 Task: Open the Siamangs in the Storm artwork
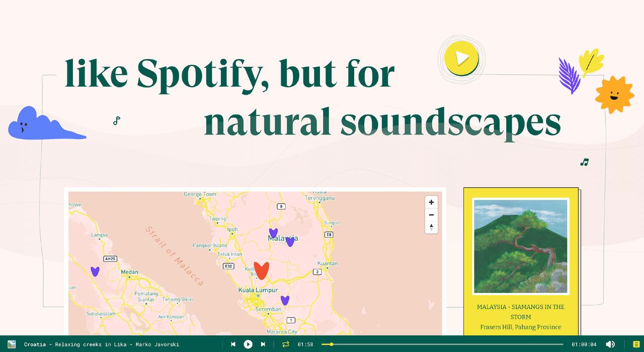click(521, 246)
